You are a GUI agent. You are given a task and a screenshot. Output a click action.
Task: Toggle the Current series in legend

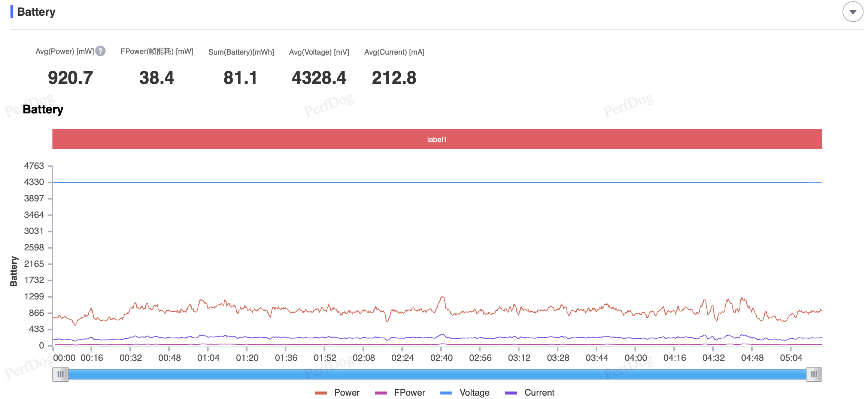click(x=529, y=393)
